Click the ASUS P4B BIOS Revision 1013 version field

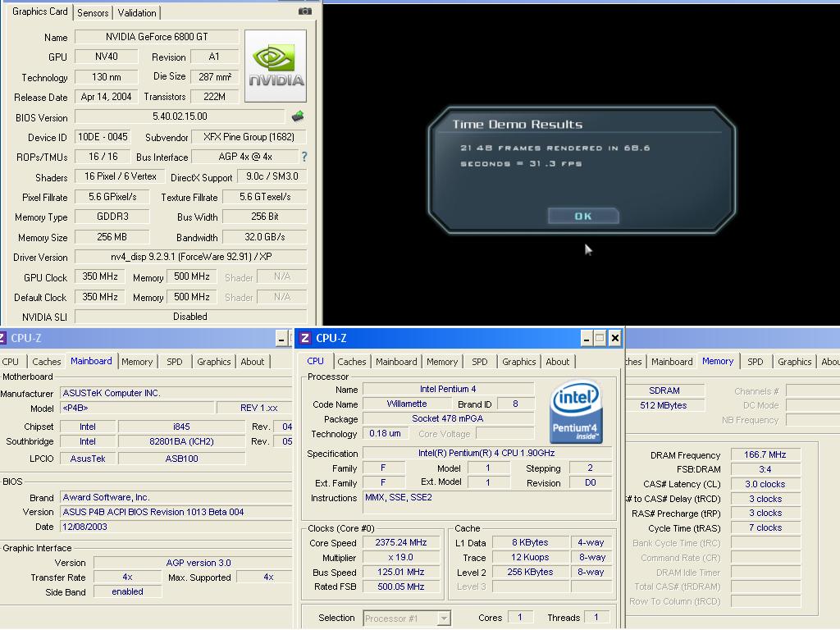[176, 512]
